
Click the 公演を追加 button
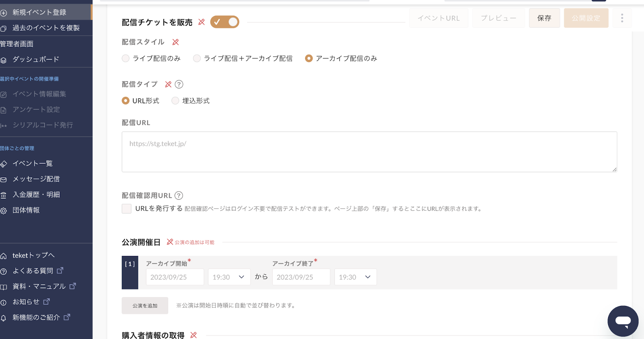pos(145,306)
